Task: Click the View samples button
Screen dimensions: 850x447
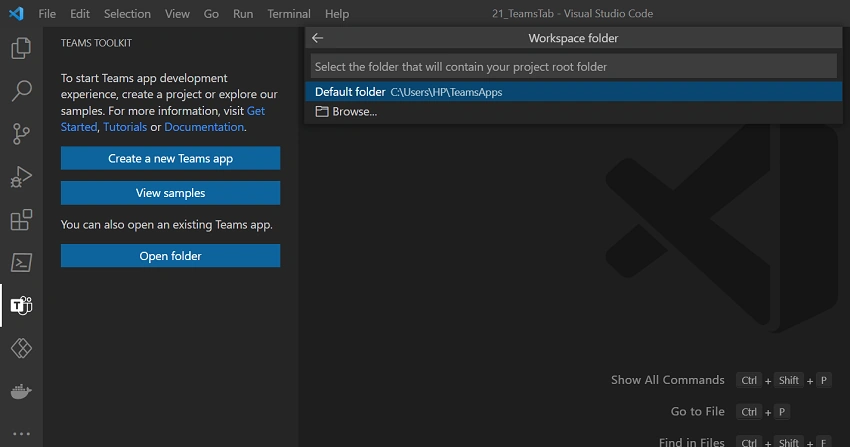Action: pyautogui.click(x=170, y=193)
